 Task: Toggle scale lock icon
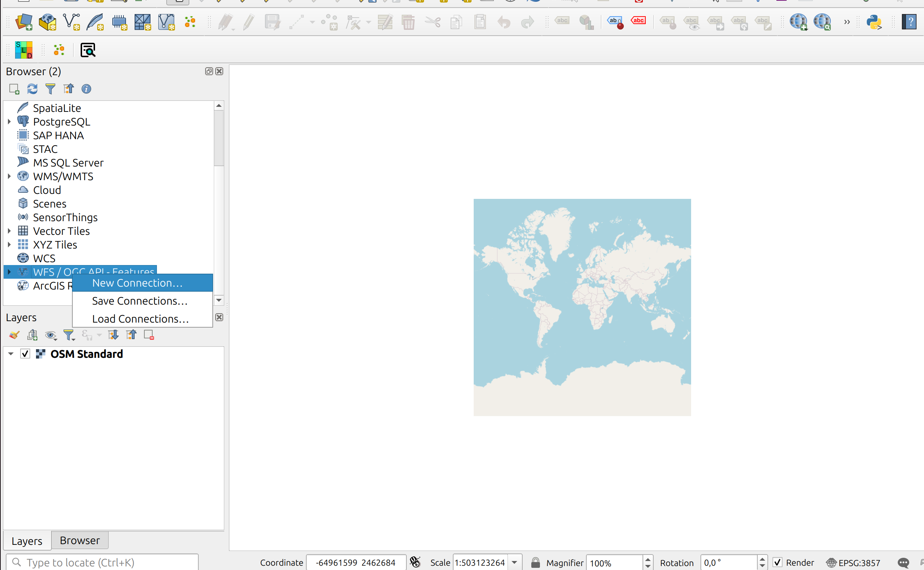point(535,562)
